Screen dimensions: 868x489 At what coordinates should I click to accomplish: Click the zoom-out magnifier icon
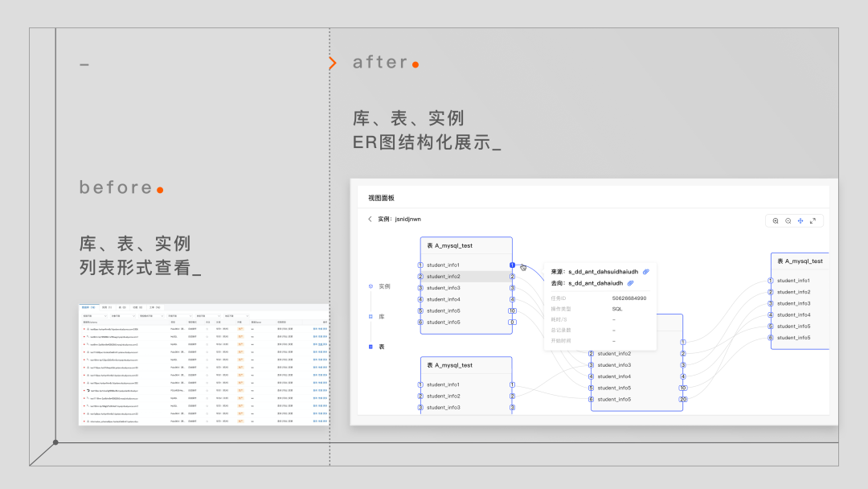click(x=788, y=221)
